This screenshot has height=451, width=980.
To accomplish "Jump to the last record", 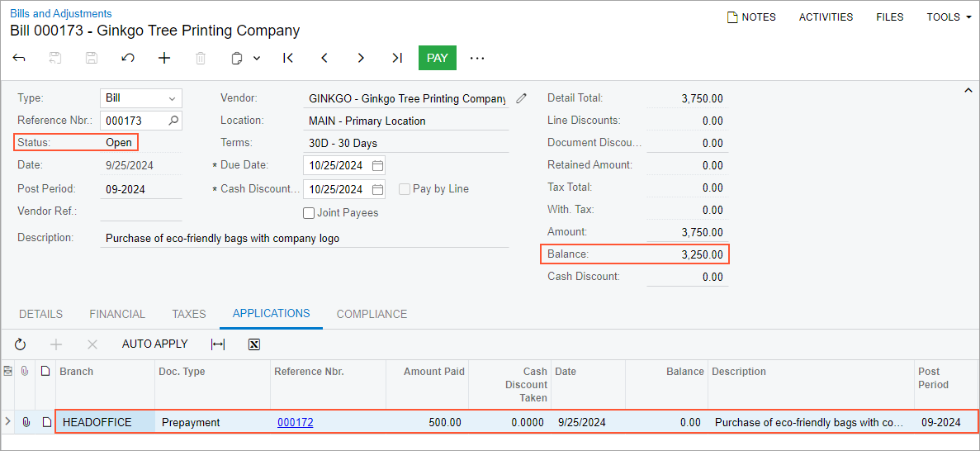I will point(397,58).
